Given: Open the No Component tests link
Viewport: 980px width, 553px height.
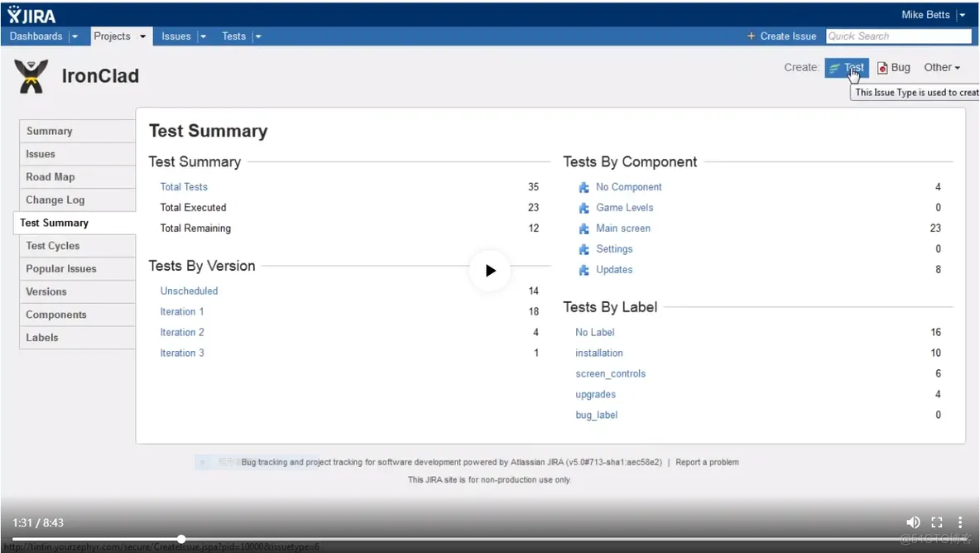Looking at the screenshot, I should [x=629, y=187].
